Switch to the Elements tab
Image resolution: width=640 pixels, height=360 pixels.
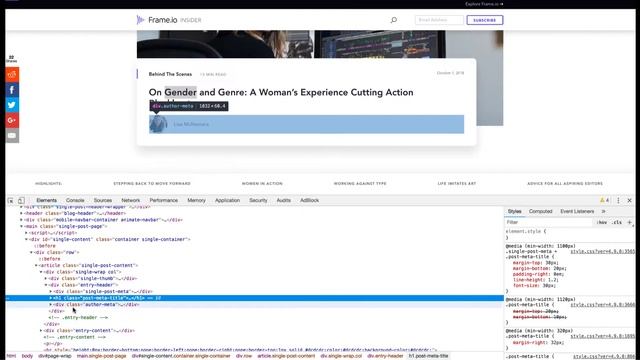[47, 200]
